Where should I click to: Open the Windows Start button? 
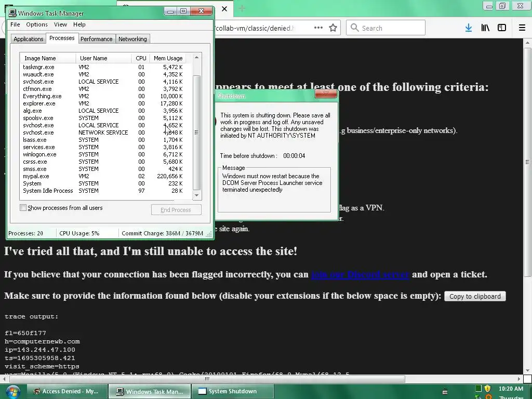12,392
